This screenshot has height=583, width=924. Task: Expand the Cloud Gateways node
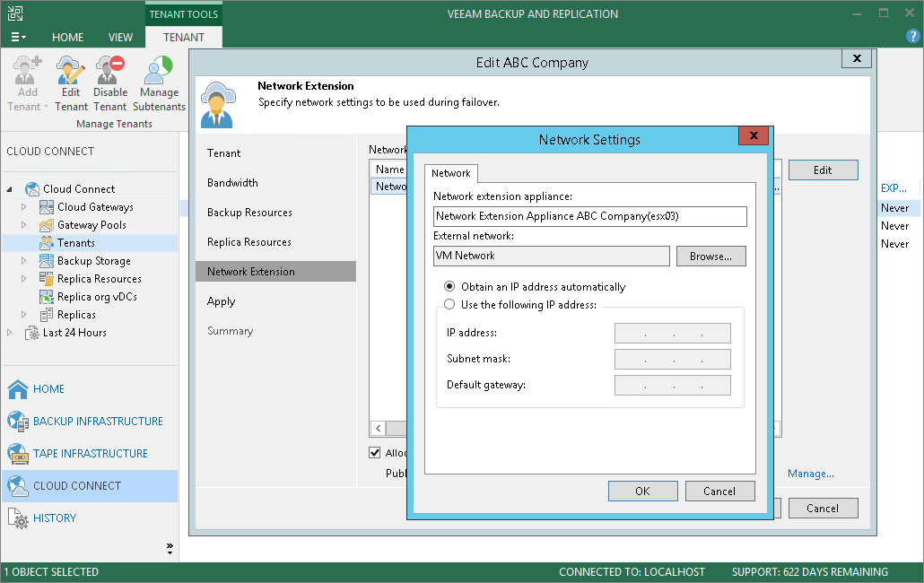click(23, 207)
